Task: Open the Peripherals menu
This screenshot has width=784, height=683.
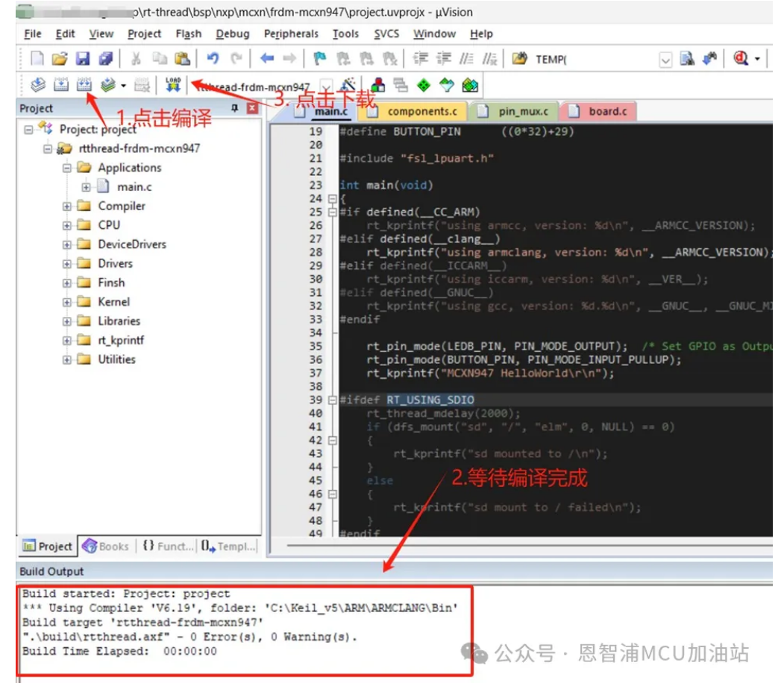Action: click(291, 34)
